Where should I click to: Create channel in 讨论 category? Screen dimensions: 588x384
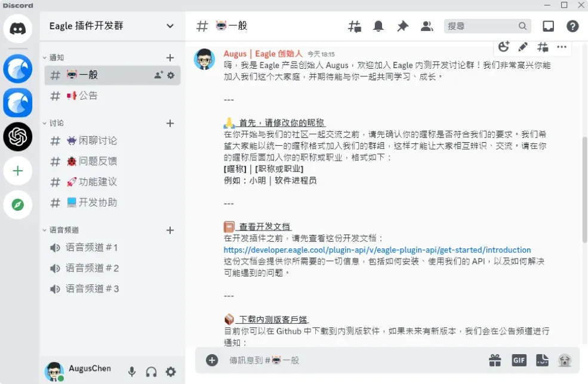pos(170,124)
